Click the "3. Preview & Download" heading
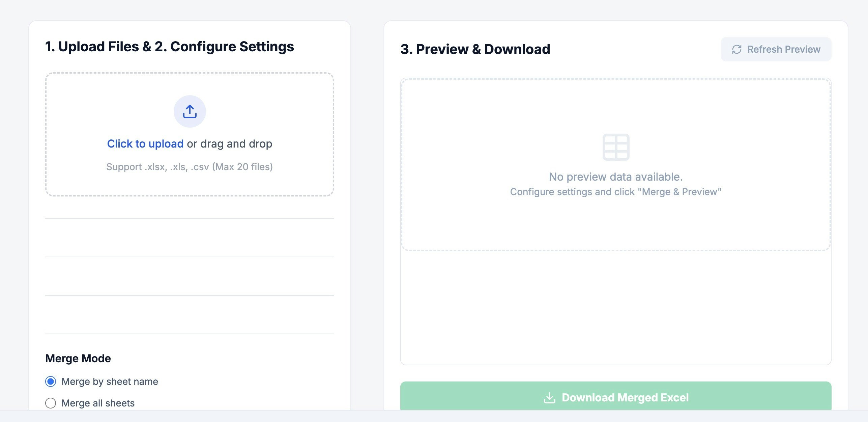 [475, 49]
